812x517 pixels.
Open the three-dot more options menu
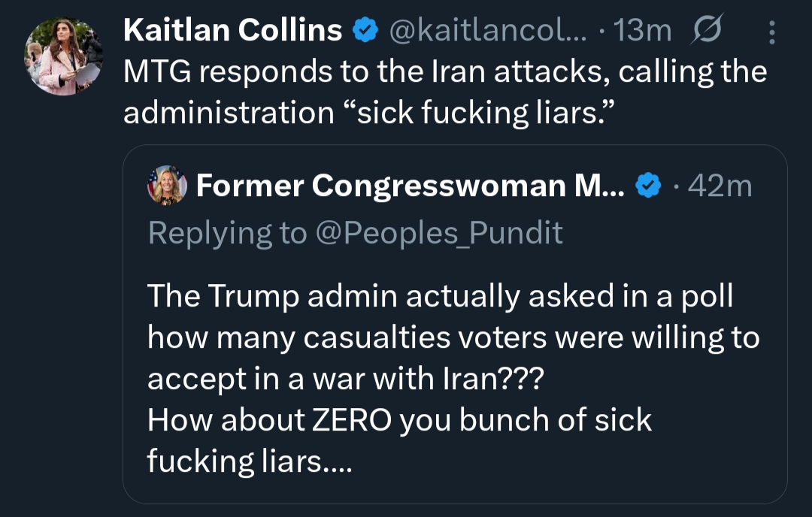point(771,32)
